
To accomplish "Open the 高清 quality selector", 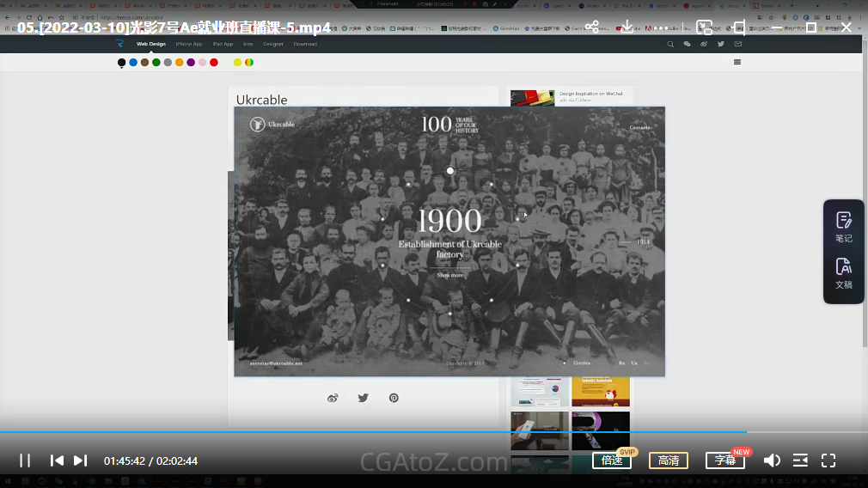I will coord(669,461).
